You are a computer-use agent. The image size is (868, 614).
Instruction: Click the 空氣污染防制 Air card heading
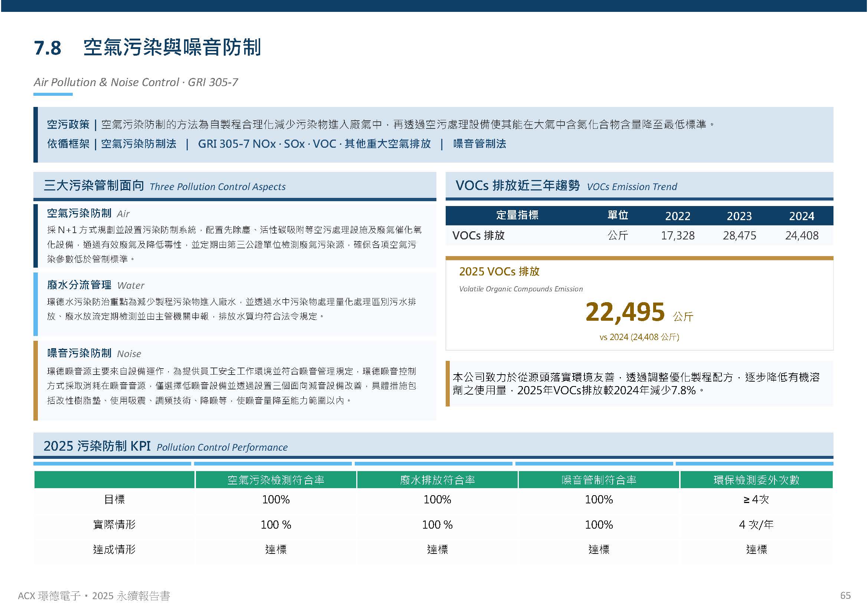point(88,213)
